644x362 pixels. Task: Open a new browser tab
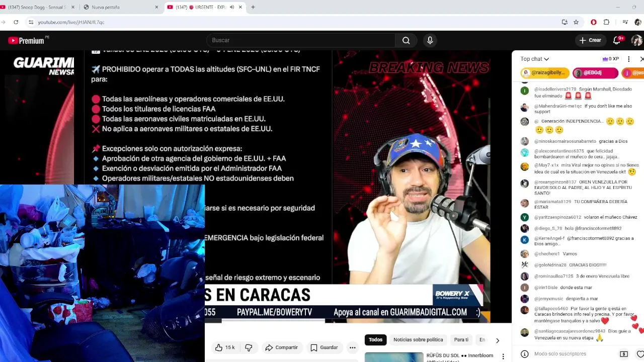pos(253,7)
